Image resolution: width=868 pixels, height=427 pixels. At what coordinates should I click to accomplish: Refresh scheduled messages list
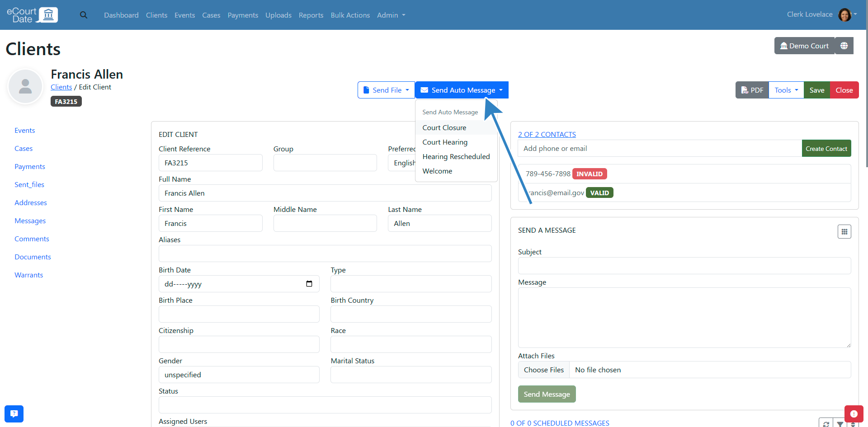826,423
